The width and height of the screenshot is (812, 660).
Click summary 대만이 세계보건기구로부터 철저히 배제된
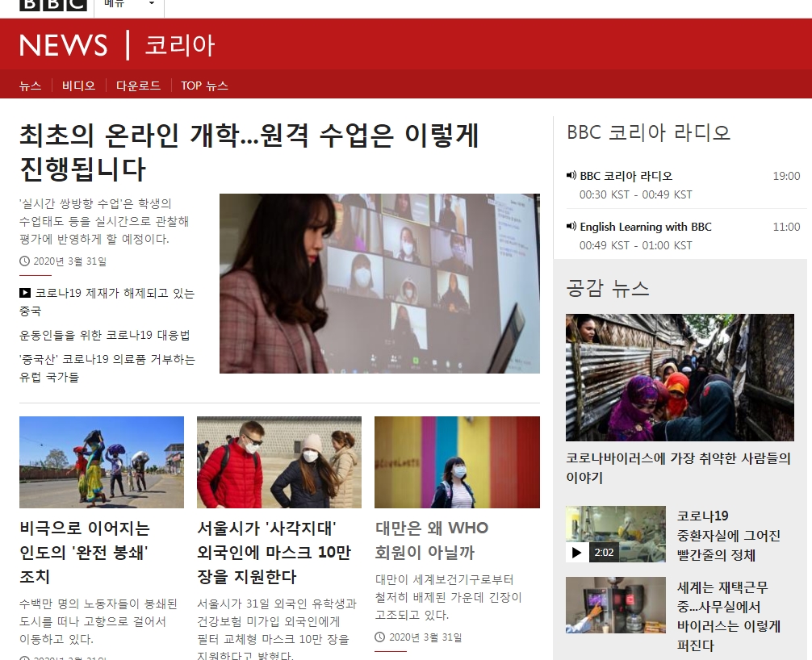click(449, 597)
